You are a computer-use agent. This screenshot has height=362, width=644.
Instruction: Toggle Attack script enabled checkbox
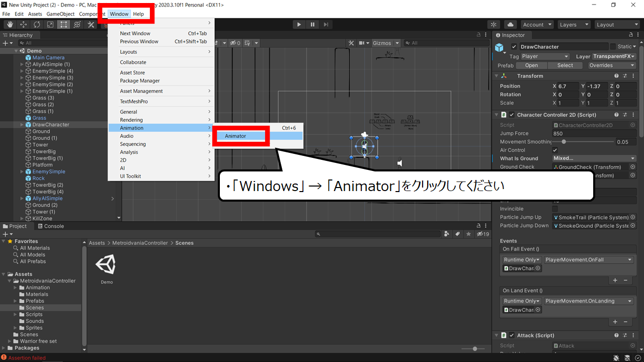pyautogui.click(x=512, y=335)
